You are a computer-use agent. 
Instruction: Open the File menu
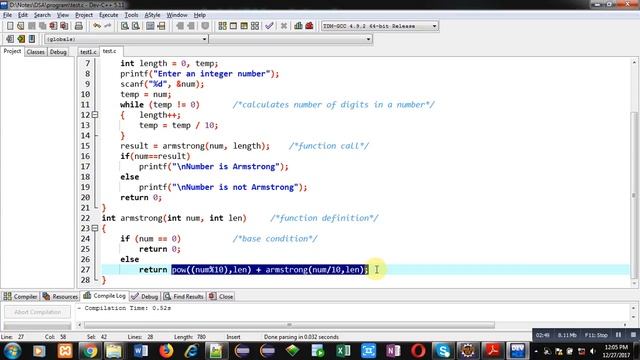7,15
